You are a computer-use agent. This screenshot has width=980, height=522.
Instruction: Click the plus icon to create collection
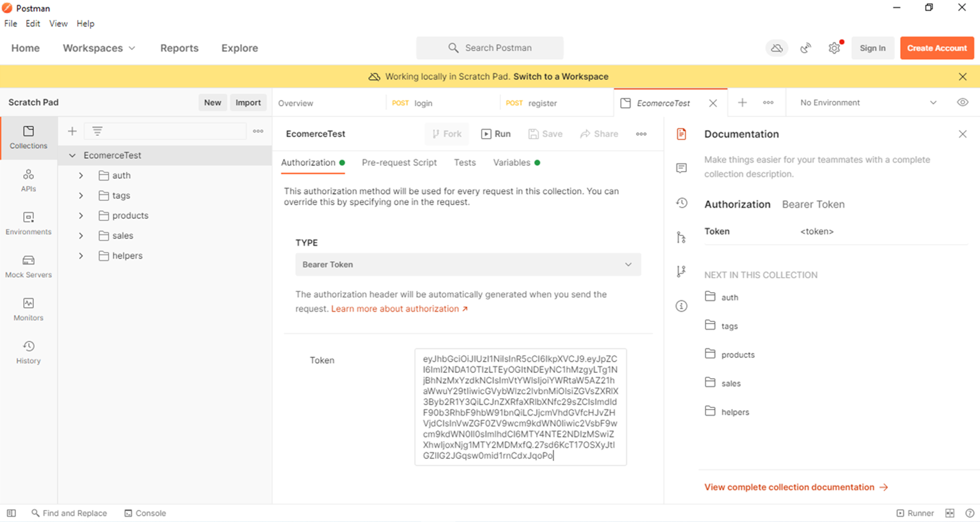click(72, 131)
